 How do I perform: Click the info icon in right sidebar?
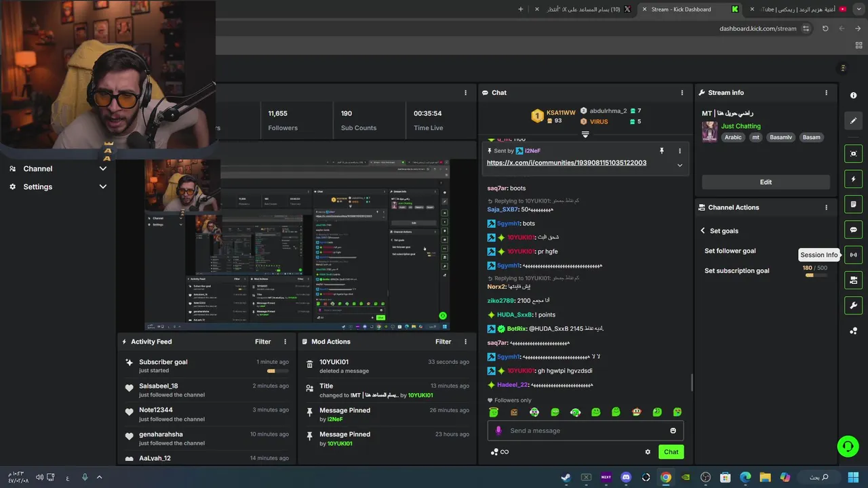[853, 96]
